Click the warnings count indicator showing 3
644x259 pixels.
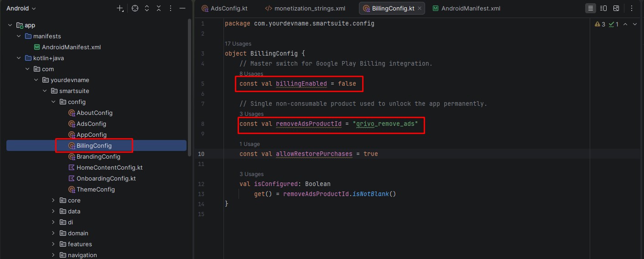click(600, 24)
